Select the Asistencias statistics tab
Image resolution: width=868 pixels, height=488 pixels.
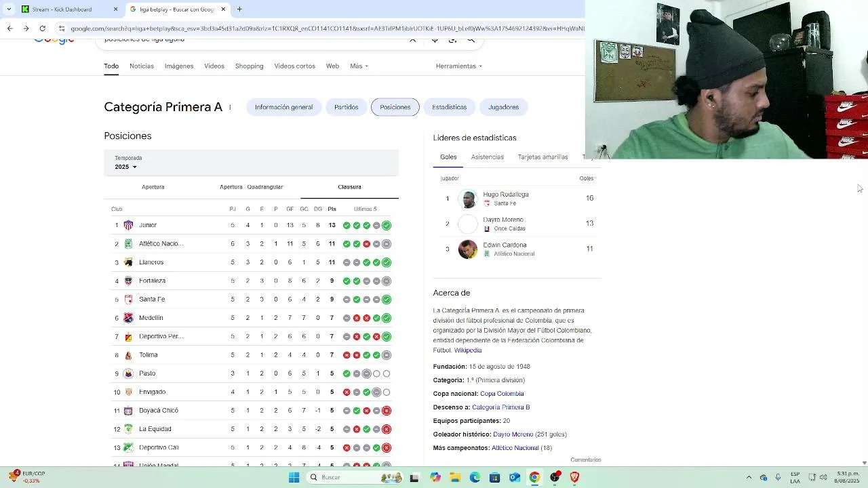point(488,157)
